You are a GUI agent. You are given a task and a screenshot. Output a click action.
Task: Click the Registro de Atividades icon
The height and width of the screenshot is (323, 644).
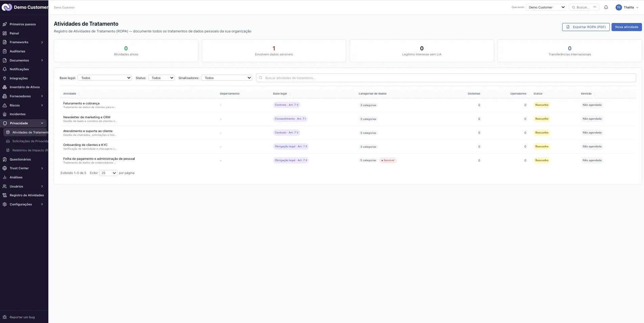[x=5, y=195]
